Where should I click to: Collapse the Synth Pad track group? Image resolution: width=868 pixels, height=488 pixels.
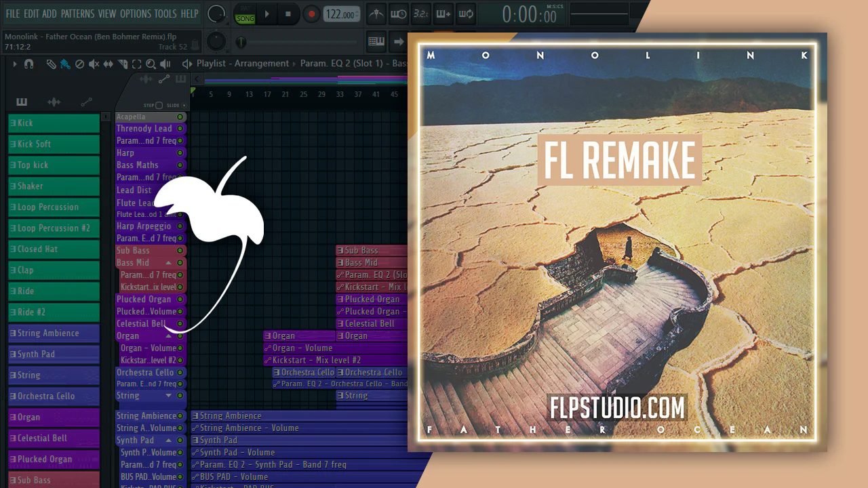(x=169, y=440)
